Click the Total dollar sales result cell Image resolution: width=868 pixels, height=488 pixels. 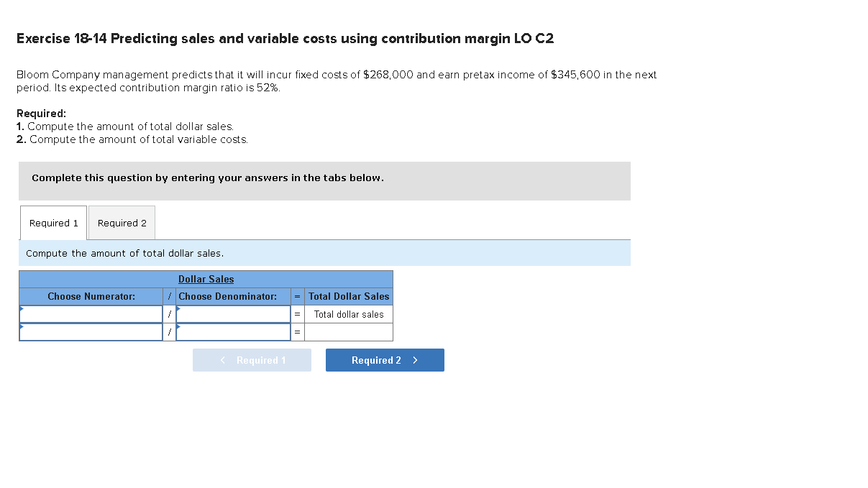point(349,314)
